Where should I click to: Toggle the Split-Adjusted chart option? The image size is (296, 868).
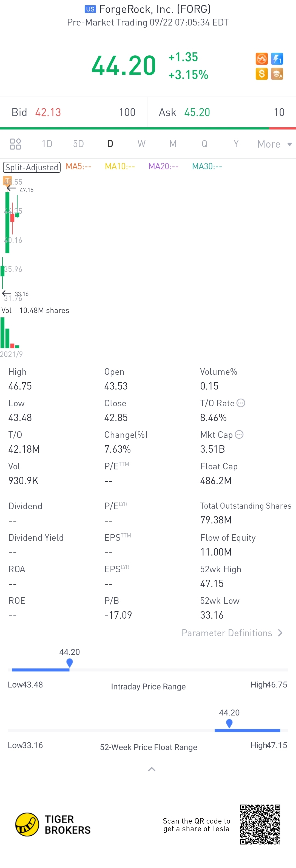pyautogui.click(x=32, y=167)
